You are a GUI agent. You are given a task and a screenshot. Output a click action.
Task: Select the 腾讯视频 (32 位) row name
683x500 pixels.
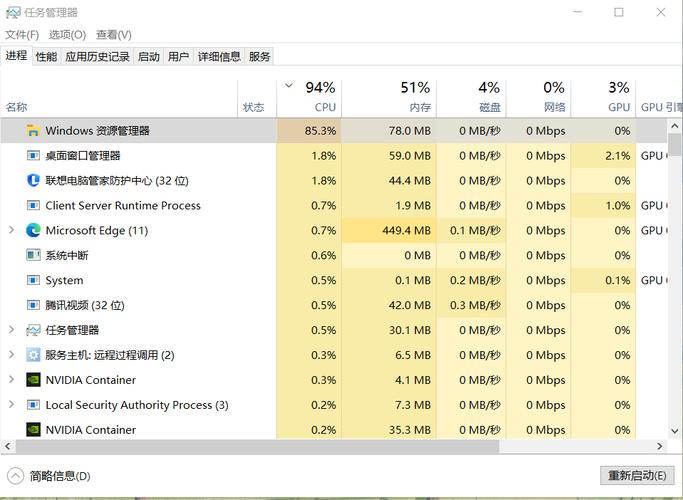(85, 305)
